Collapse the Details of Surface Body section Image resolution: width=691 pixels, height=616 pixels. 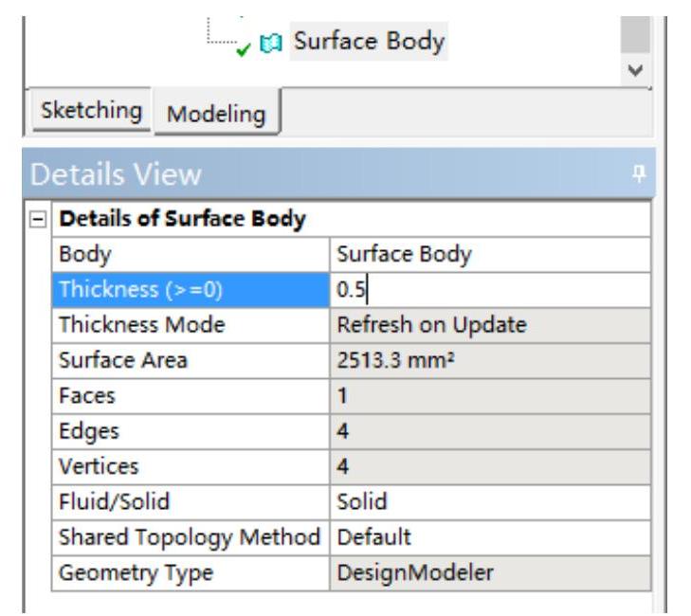38,220
